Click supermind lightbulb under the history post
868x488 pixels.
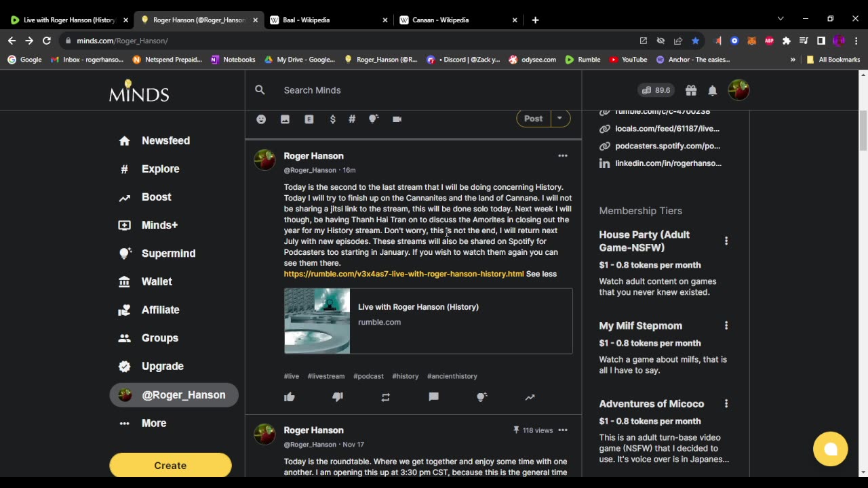482,397
